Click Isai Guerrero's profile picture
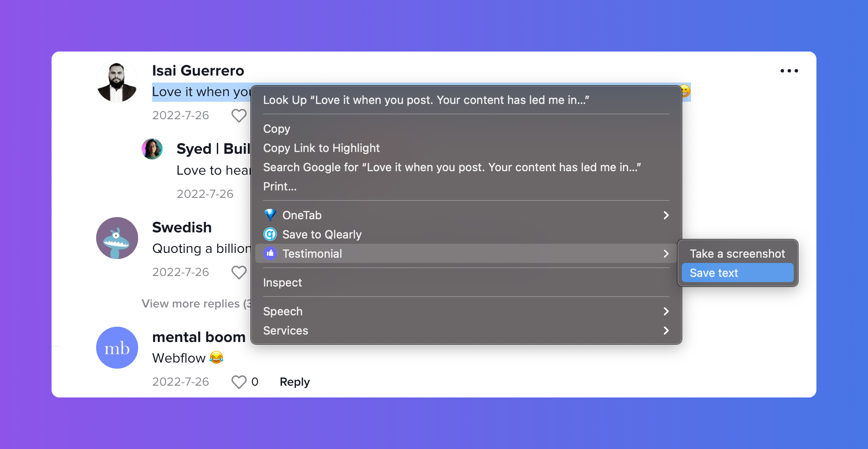This screenshot has width=868, height=449. (x=117, y=81)
